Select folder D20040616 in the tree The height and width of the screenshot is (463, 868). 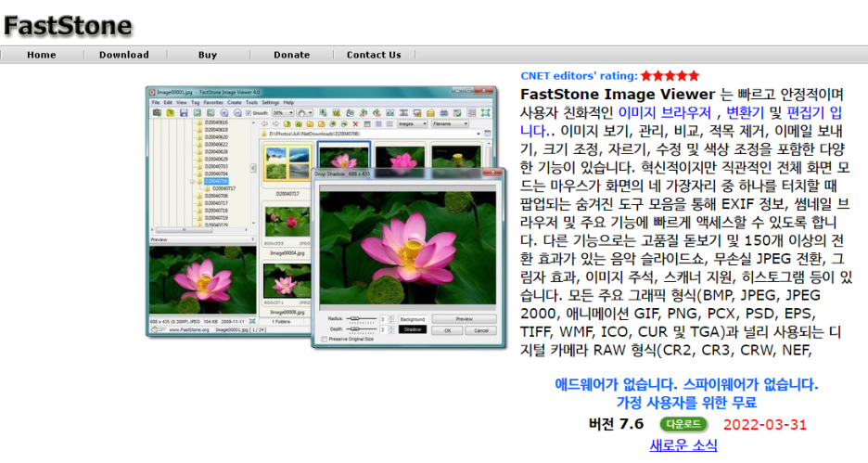tap(216, 122)
